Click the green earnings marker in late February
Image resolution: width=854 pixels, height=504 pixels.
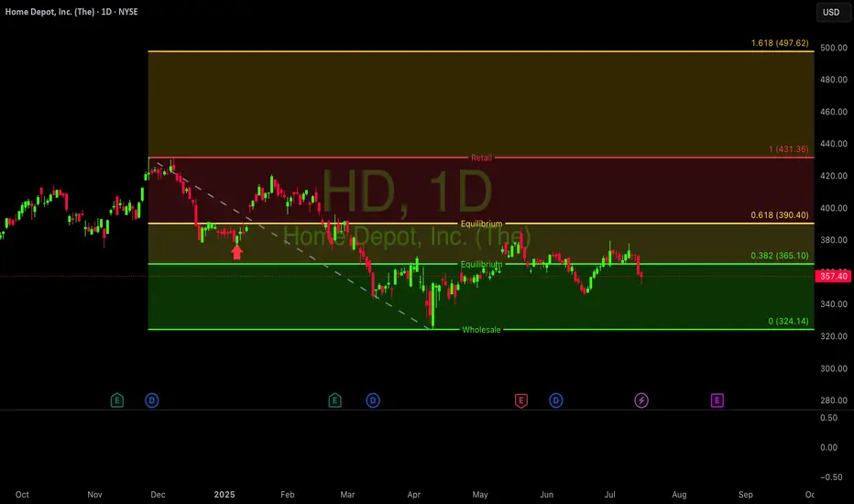tap(335, 400)
